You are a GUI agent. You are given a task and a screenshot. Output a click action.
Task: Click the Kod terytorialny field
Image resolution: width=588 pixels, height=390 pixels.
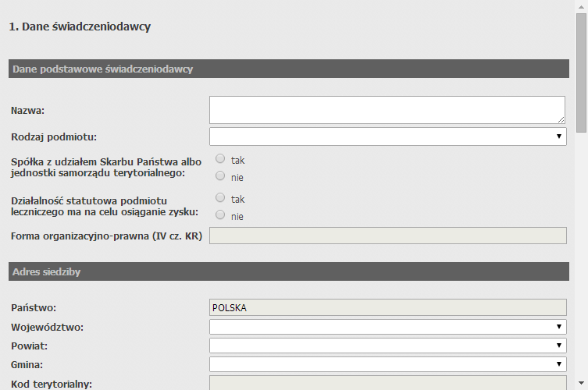[x=388, y=383]
